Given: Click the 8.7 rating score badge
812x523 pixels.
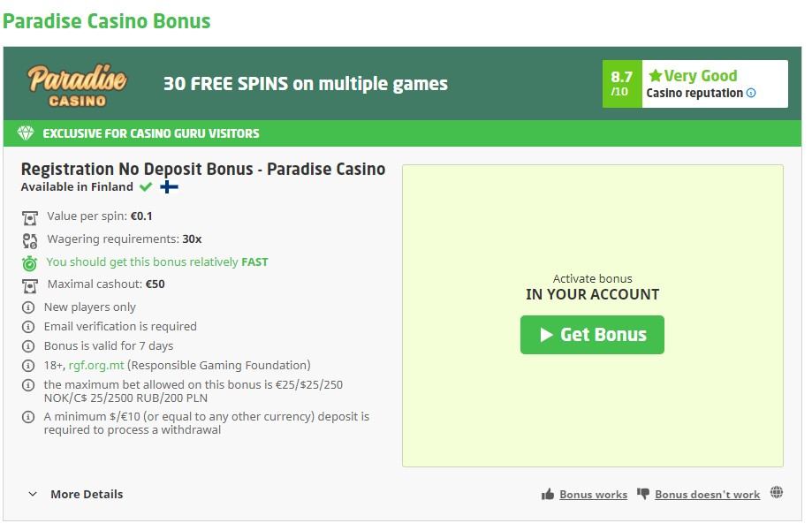Looking at the screenshot, I should (x=621, y=84).
